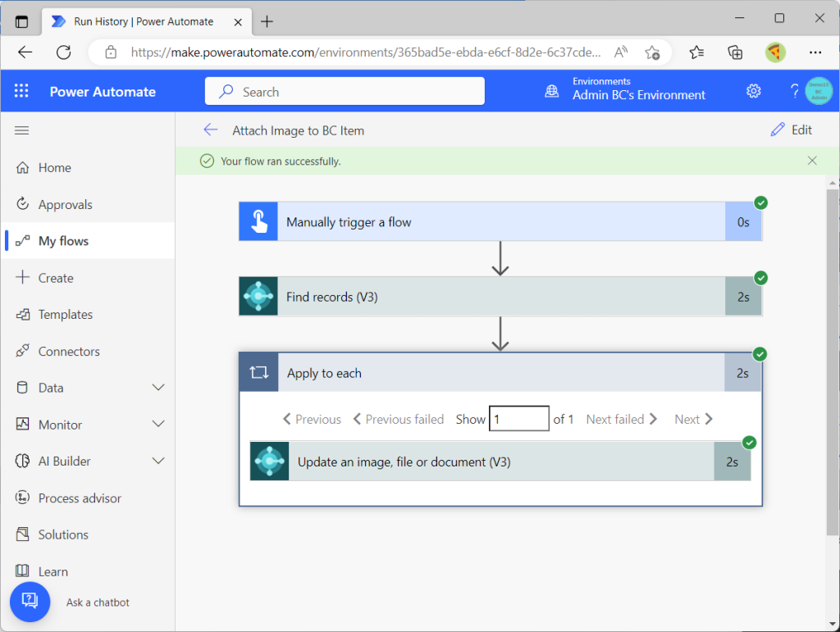Click the Show iteration number field
The image size is (840, 632).
pyautogui.click(x=518, y=419)
